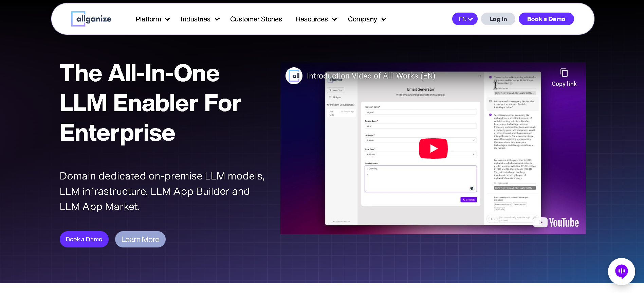Expand the Platform chevron arrow

(167, 19)
